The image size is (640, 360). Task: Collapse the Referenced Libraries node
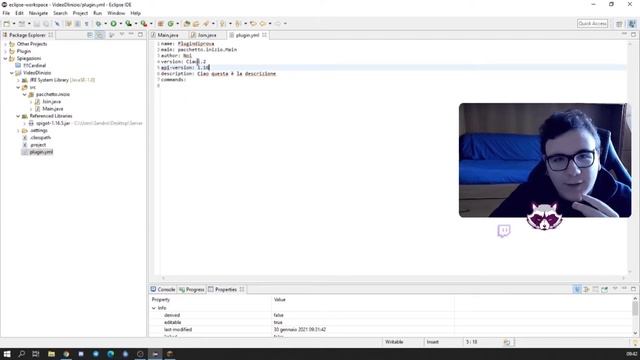pos(18,116)
